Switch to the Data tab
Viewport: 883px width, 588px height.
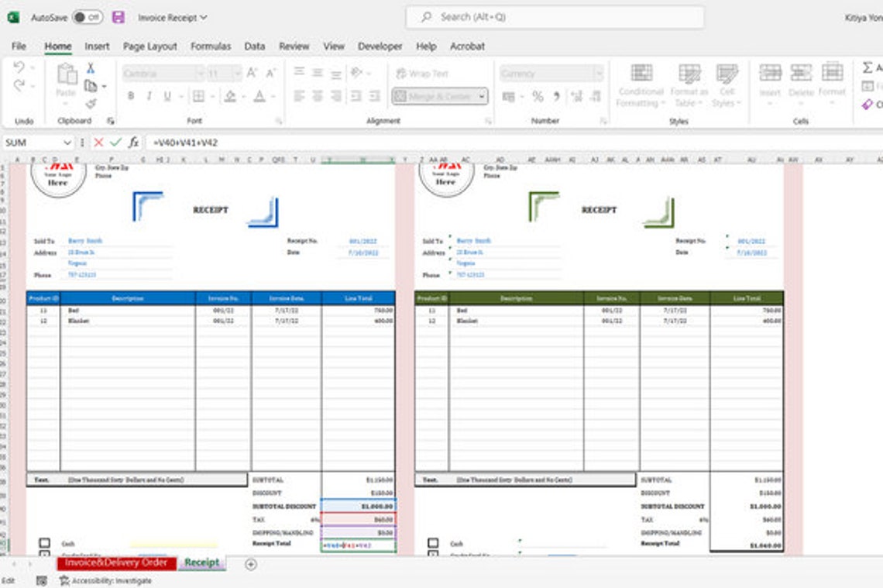click(x=255, y=46)
